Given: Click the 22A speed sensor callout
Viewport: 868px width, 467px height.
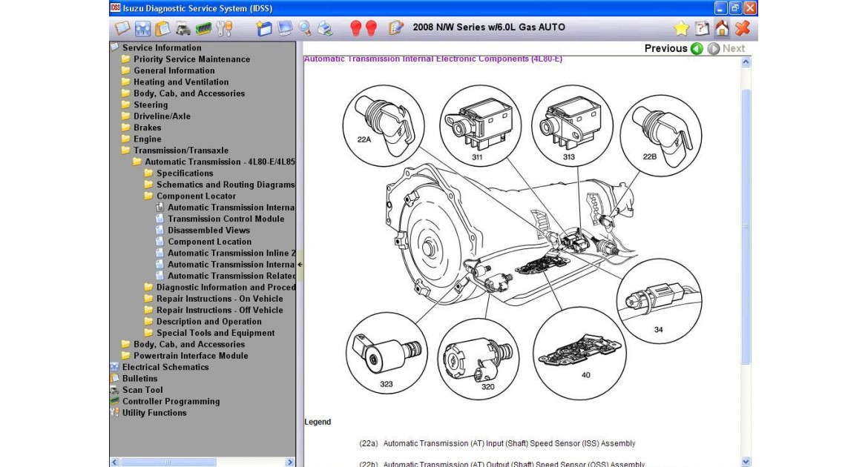Looking at the screenshot, I should coord(383,125).
